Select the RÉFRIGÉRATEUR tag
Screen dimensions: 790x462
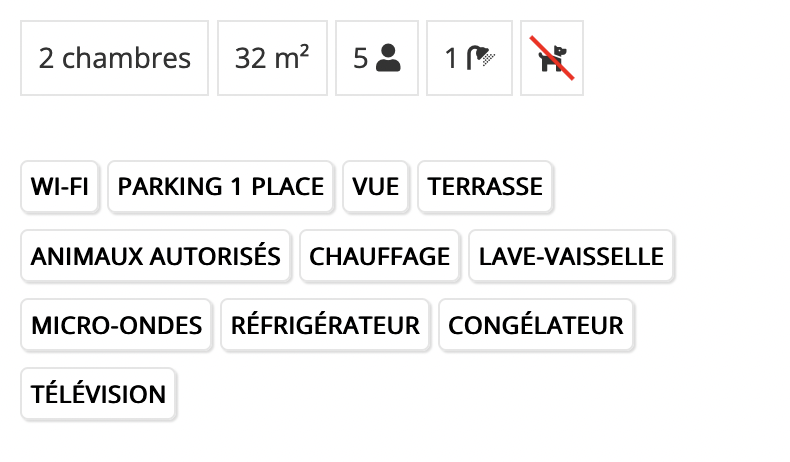pos(325,325)
